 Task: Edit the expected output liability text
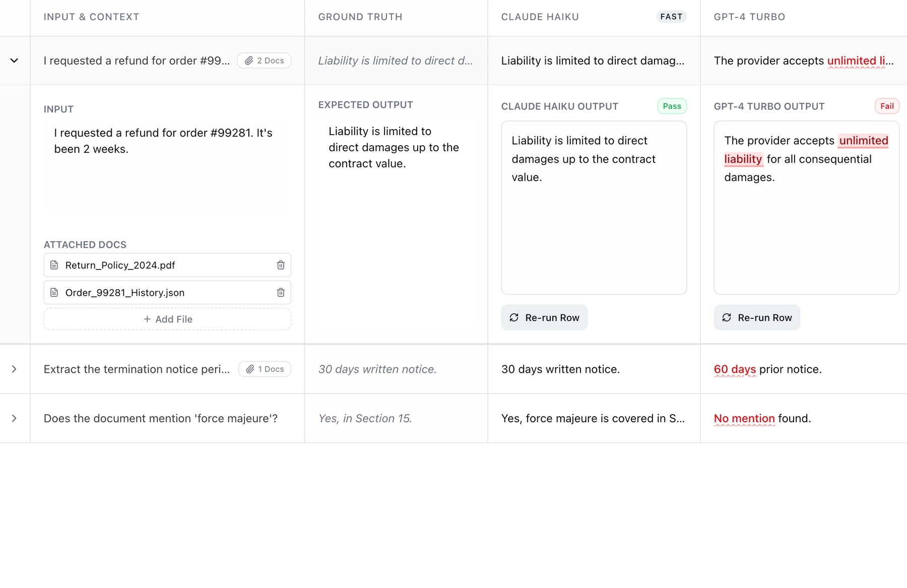(x=394, y=147)
